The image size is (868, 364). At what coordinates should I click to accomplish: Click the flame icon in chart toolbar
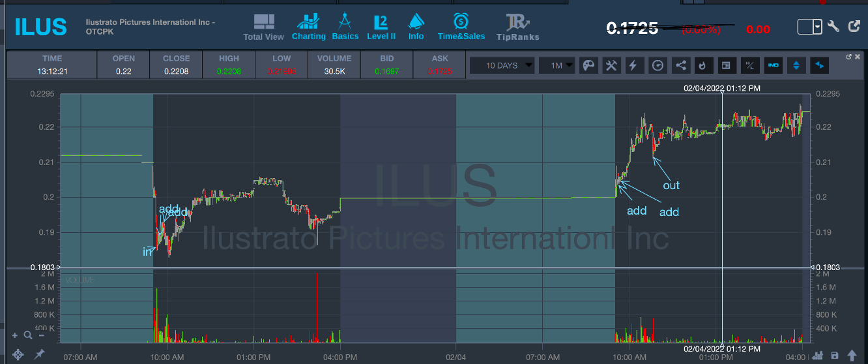702,65
